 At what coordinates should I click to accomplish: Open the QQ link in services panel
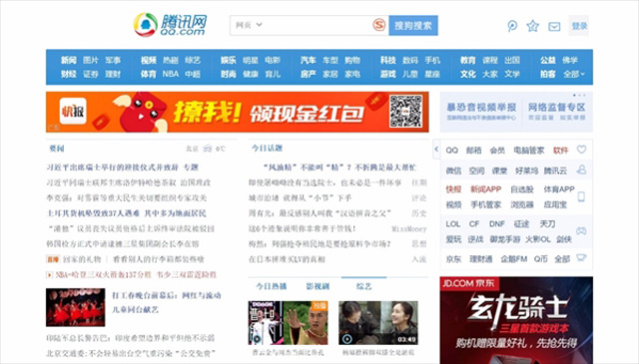pyautogui.click(x=452, y=151)
